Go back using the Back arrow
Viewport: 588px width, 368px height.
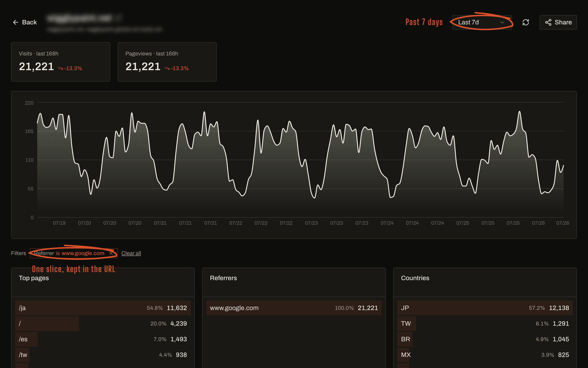[x=25, y=22]
